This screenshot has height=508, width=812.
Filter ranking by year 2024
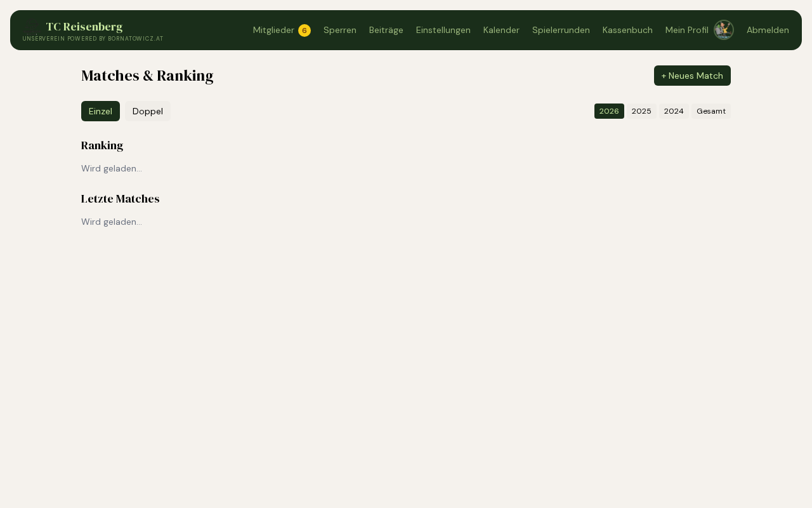coord(674,111)
